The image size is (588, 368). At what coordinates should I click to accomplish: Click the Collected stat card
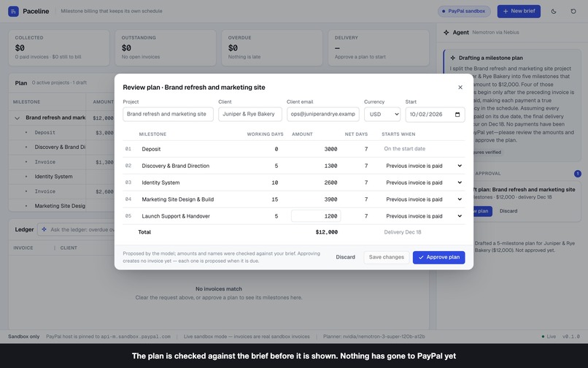click(x=59, y=48)
